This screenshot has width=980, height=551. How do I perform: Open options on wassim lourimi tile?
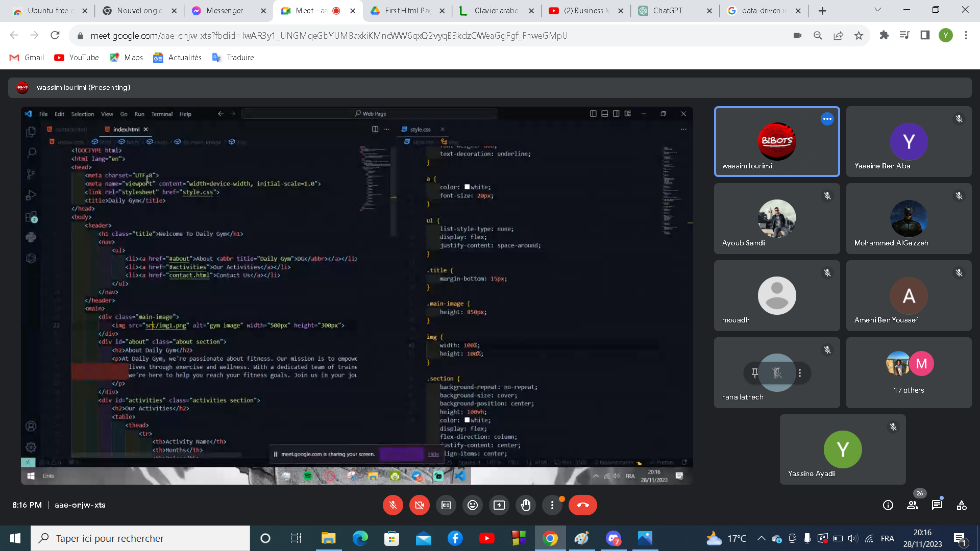(827, 119)
